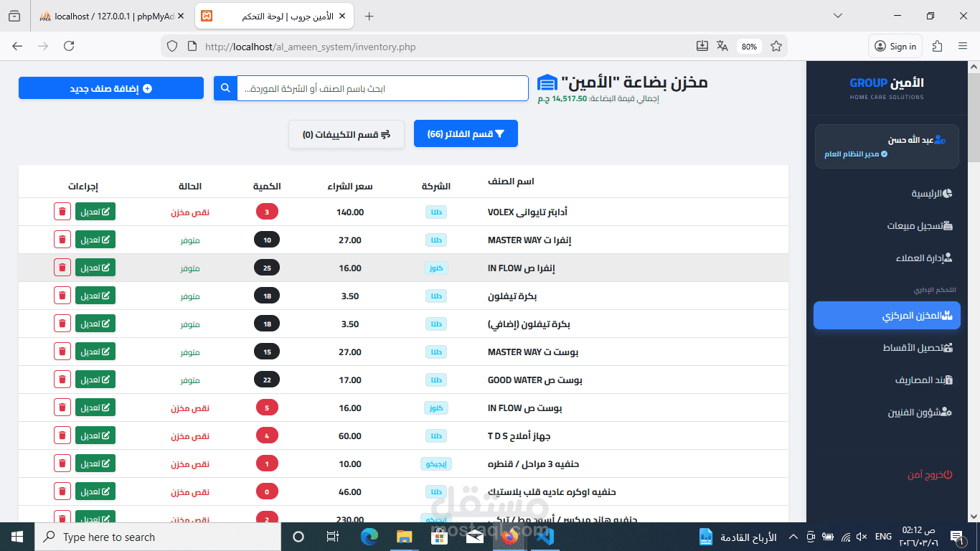Bookmark this page with the star

point(776,46)
